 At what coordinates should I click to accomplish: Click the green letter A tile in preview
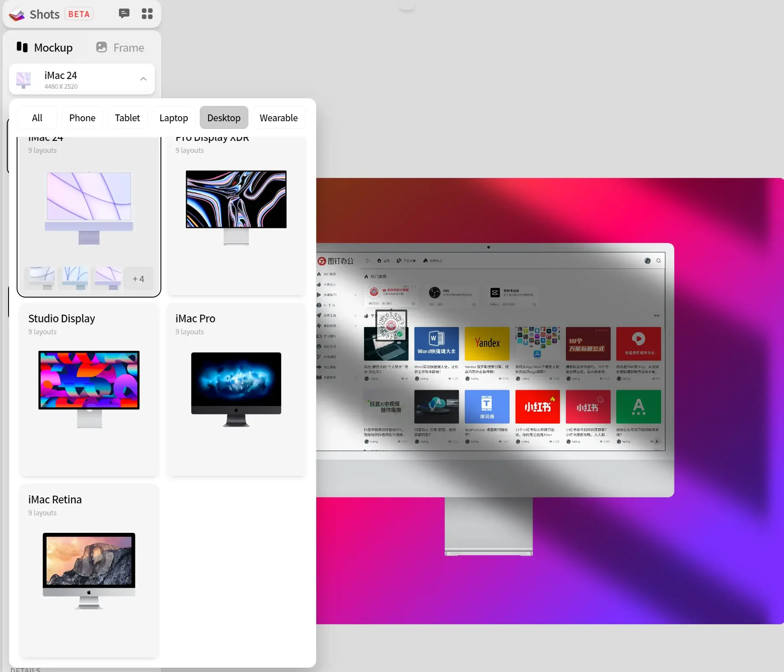638,406
